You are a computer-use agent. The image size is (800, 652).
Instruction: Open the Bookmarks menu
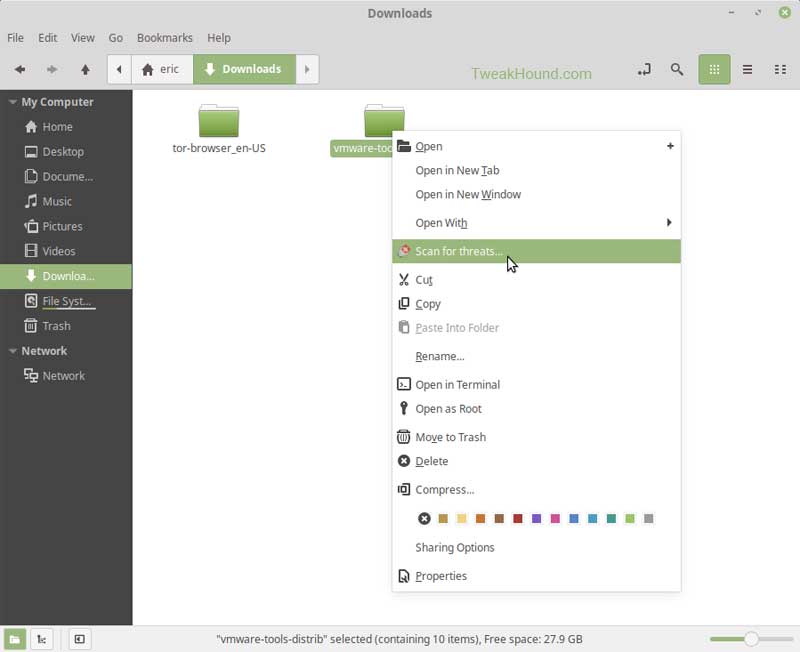coord(165,38)
